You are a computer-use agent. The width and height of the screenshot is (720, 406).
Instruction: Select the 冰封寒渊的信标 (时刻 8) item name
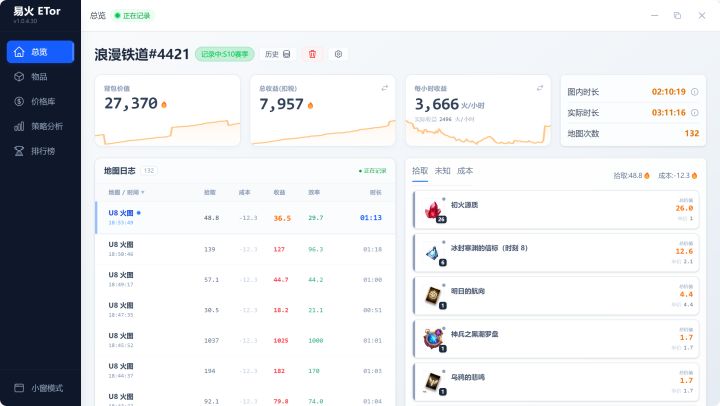click(489, 248)
